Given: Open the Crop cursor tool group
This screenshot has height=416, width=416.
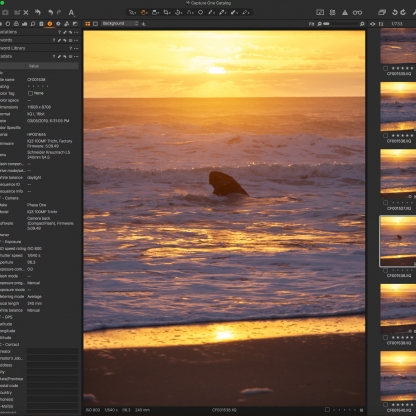Looking at the screenshot, I should pos(167,13).
